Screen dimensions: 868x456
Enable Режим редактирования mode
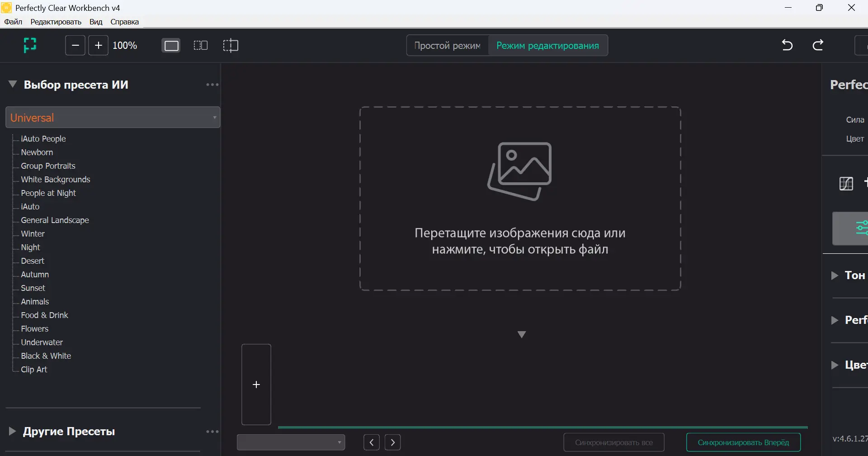pos(548,45)
